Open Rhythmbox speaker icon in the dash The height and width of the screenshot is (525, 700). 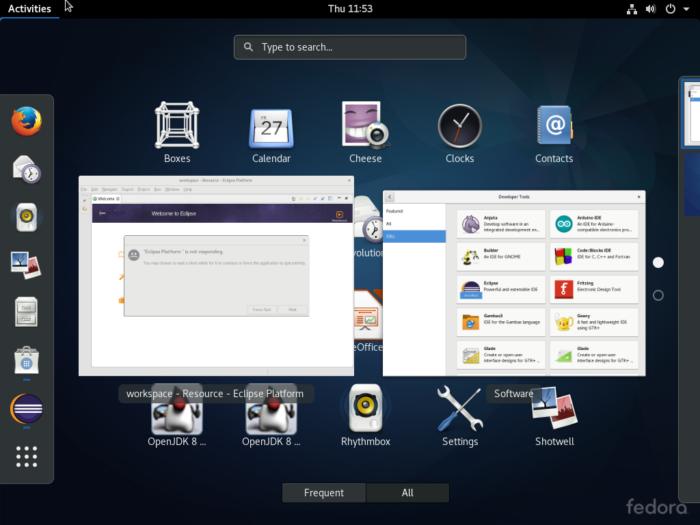click(x=27, y=217)
